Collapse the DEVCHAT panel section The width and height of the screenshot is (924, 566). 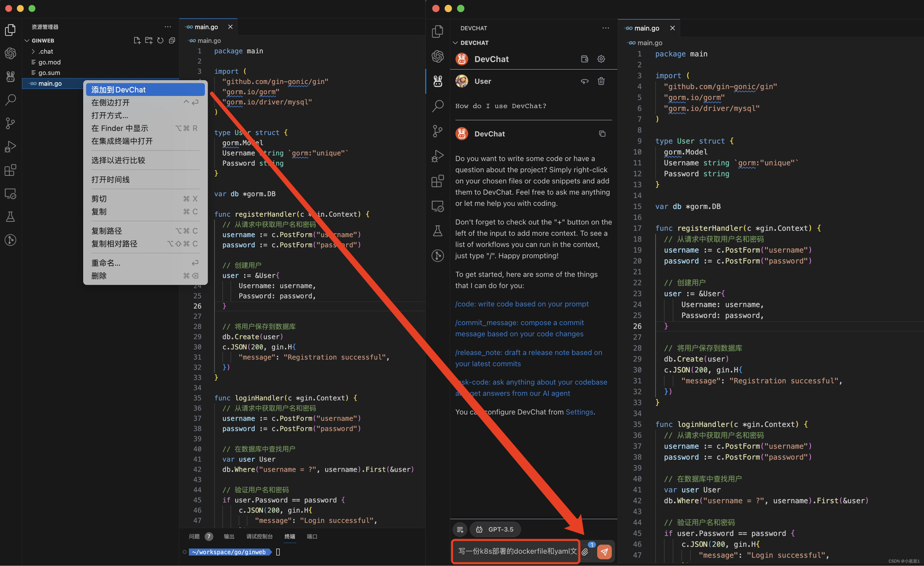pyautogui.click(x=455, y=43)
